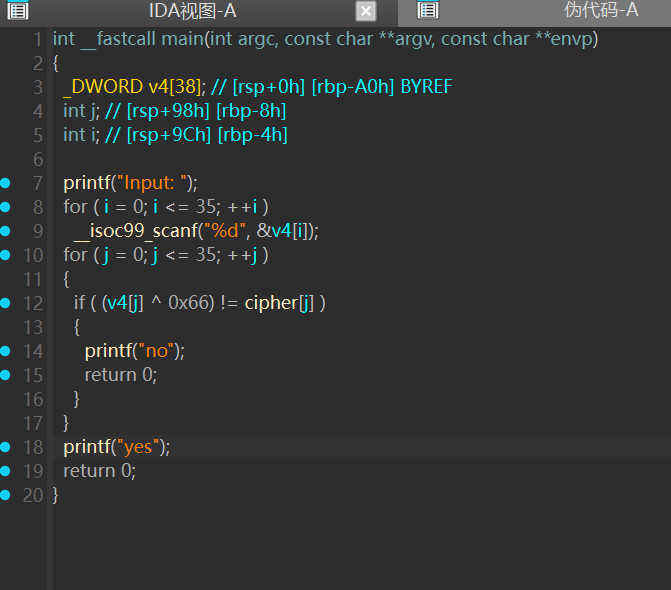Click line number 1 in gutter
The width and height of the screenshot is (671, 590).
pos(38,39)
